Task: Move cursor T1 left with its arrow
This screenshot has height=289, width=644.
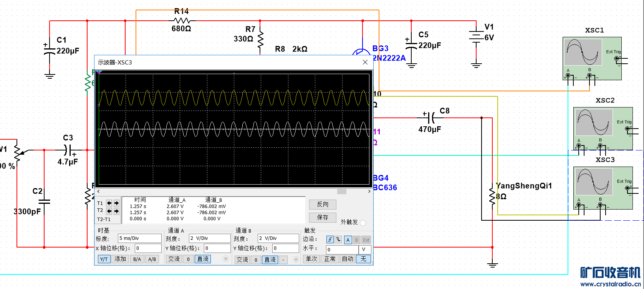Action: (x=109, y=203)
